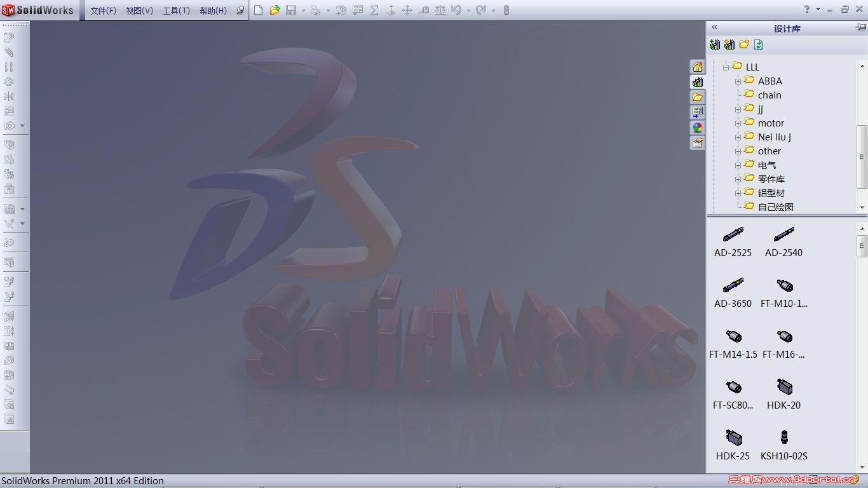Click the SolidWorks logo button
The width and height of the screenshot is (868, 488).
(x=38, y=10)
